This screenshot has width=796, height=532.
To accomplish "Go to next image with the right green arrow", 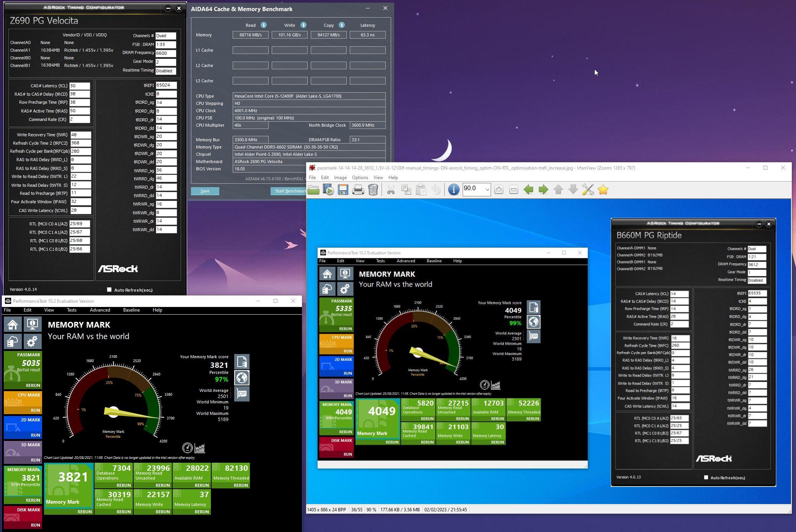I will coord(543,189).
